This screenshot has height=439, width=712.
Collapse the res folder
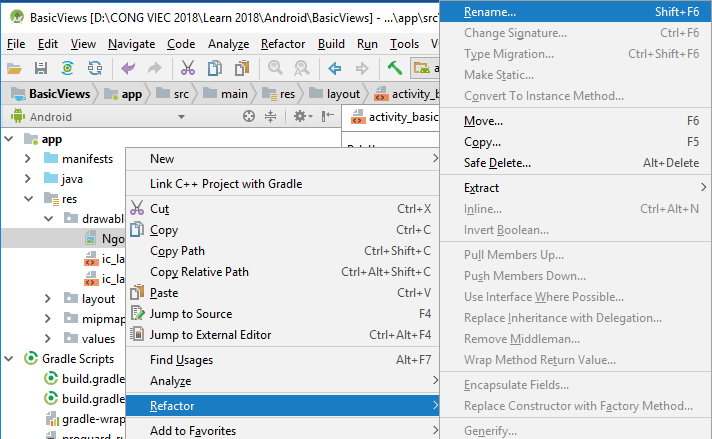click(28, 198)
